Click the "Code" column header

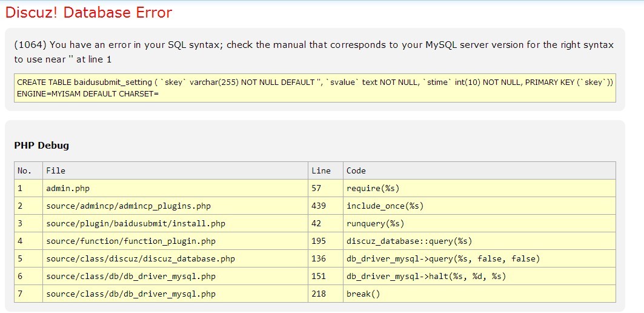click(356, 170)
